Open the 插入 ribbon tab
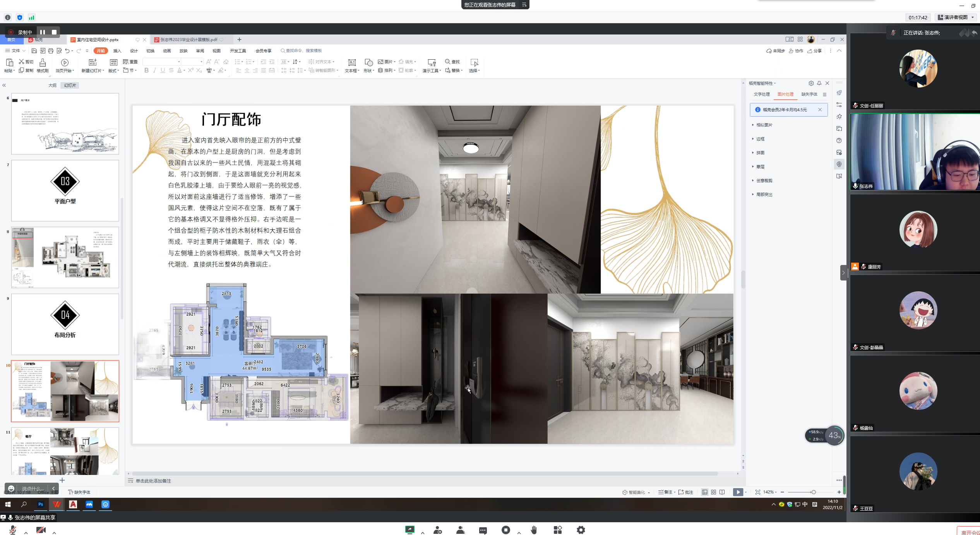Screen dimensions: 980x535 (117, 51)
